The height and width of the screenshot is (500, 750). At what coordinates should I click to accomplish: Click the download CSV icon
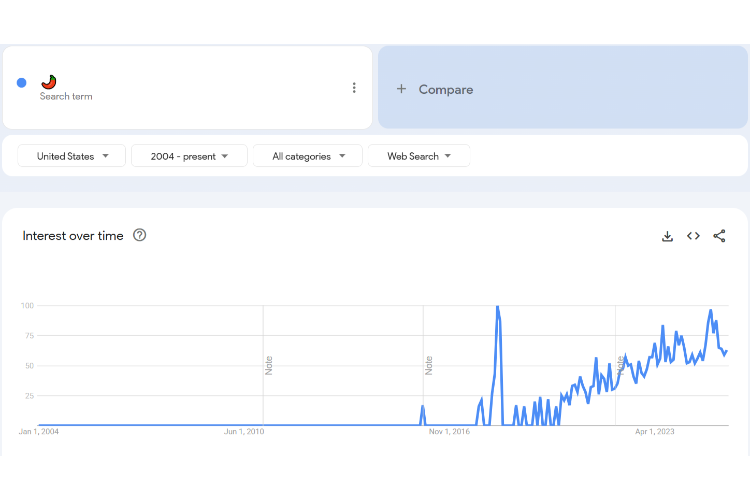point(667,236)
